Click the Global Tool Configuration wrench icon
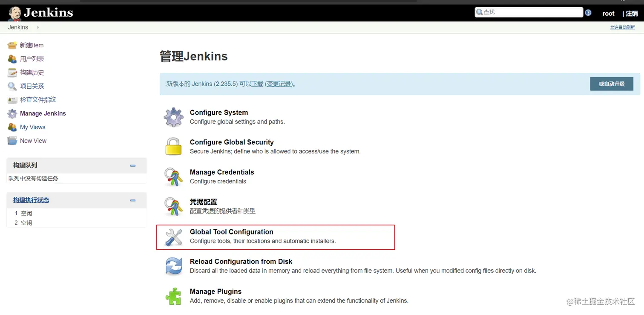644x315 pixels. tap(173, 237)
